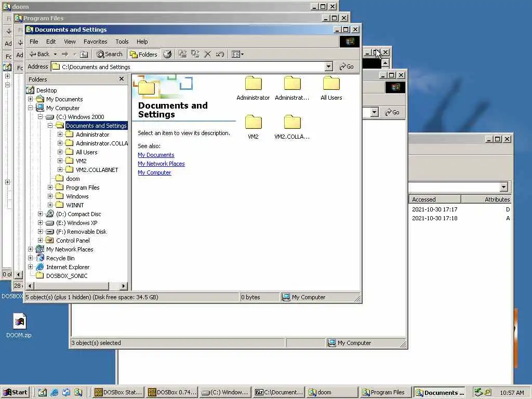Expand My Documents tree node
The height and width of the screenshot is (399, 532).
[31, 99]
